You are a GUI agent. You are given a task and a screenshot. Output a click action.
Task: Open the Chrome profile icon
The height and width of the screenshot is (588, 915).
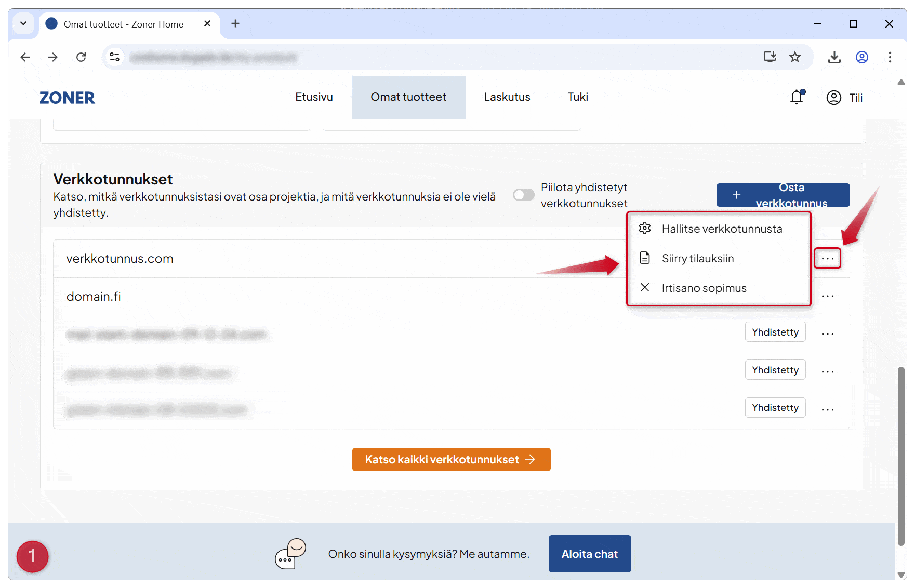(862, 57)
